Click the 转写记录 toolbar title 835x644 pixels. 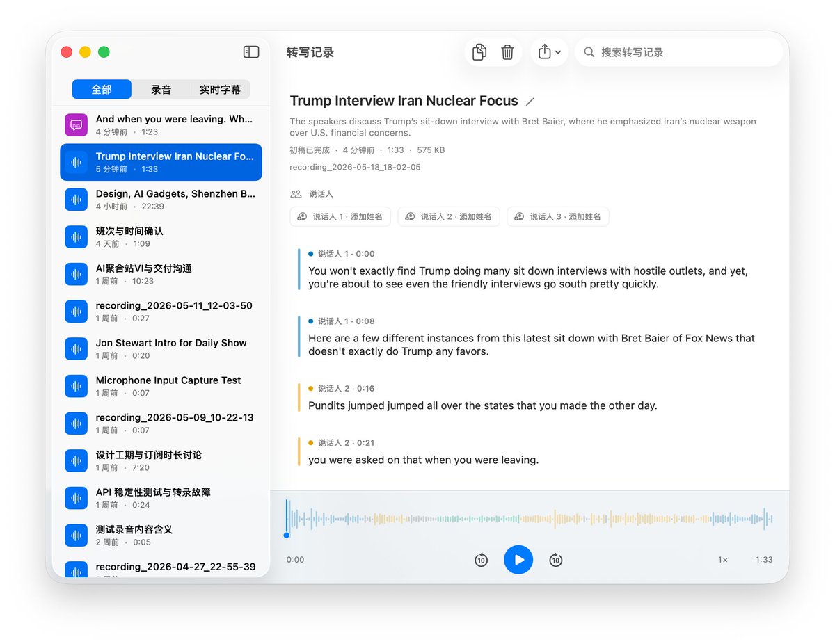(310, 52)
